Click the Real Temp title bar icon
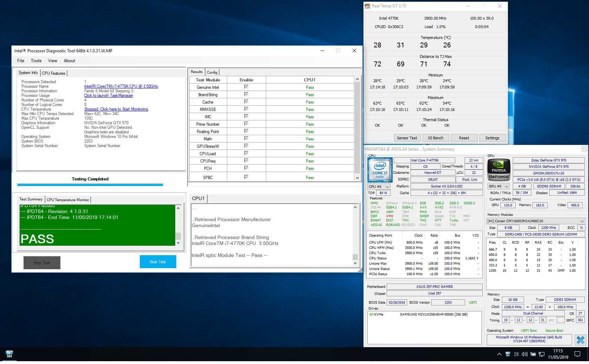This screenshot has width=589, height=364. (367, 6)
